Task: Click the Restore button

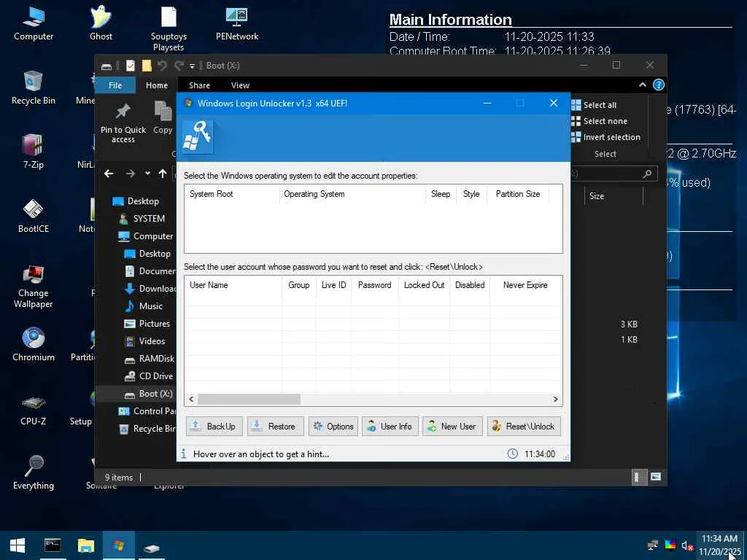Action: click(275, 426)
